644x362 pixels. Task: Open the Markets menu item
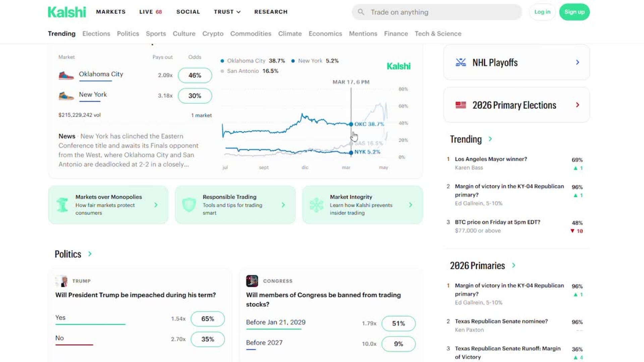pos(111,12)
